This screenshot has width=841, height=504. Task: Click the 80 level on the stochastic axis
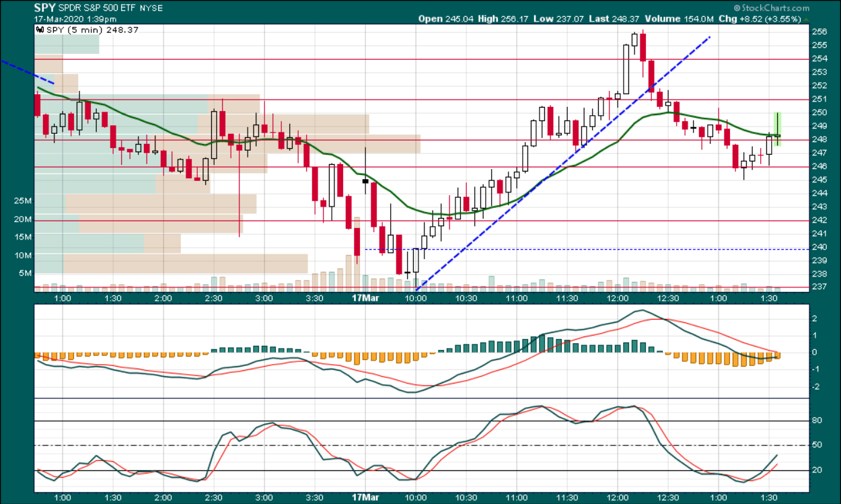pos(817,421)
